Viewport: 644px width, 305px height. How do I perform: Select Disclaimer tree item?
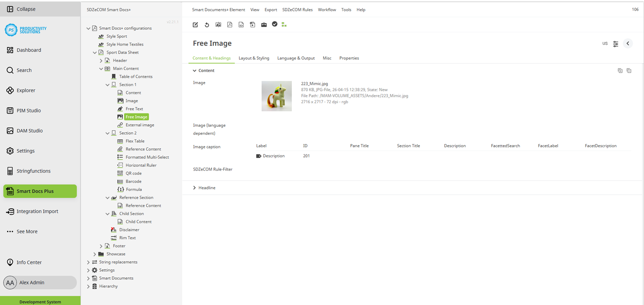tap(129, 230)
